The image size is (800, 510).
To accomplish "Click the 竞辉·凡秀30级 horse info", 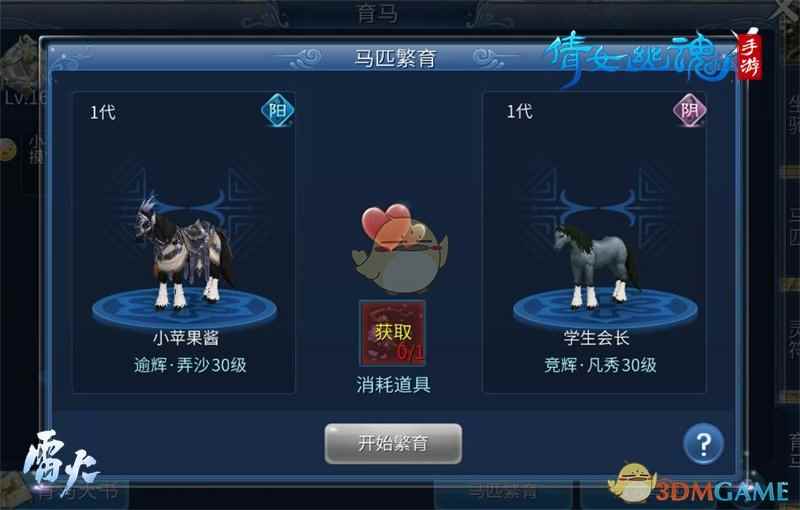I will [x=600, y=365].
